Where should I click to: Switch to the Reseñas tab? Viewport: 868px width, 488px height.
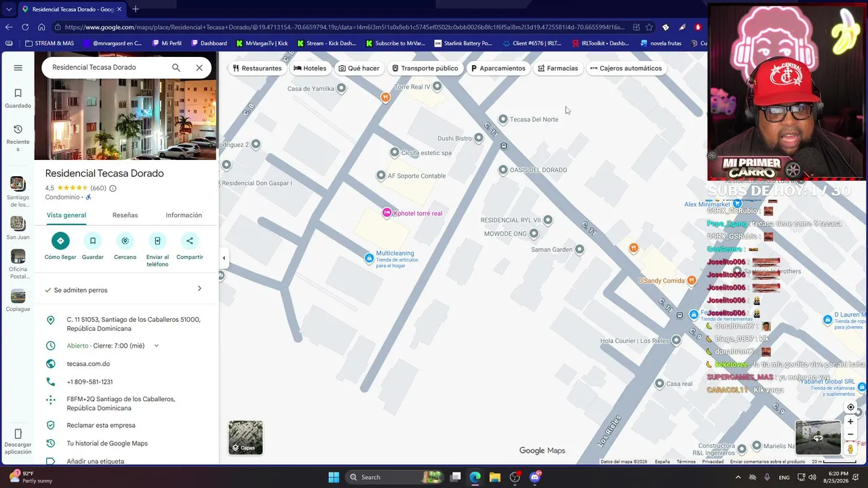coord(125,216)
